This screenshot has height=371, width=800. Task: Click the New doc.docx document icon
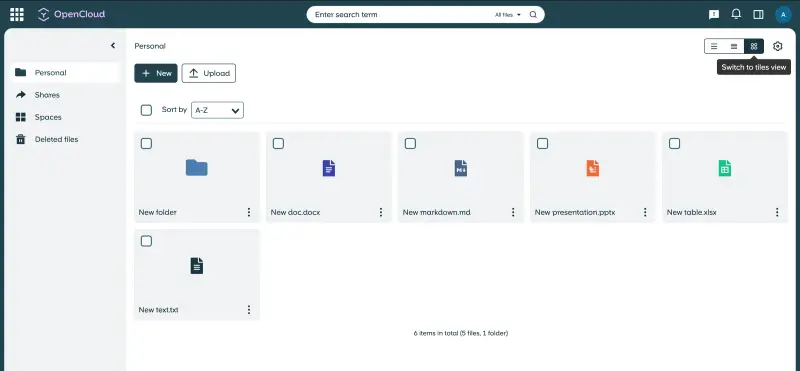point(329,168)
